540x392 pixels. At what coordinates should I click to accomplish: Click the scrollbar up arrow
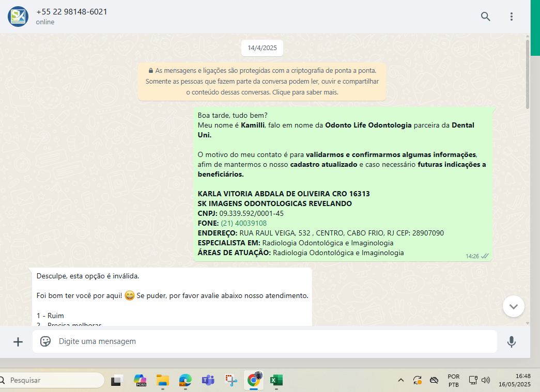[x=528, y=36]
